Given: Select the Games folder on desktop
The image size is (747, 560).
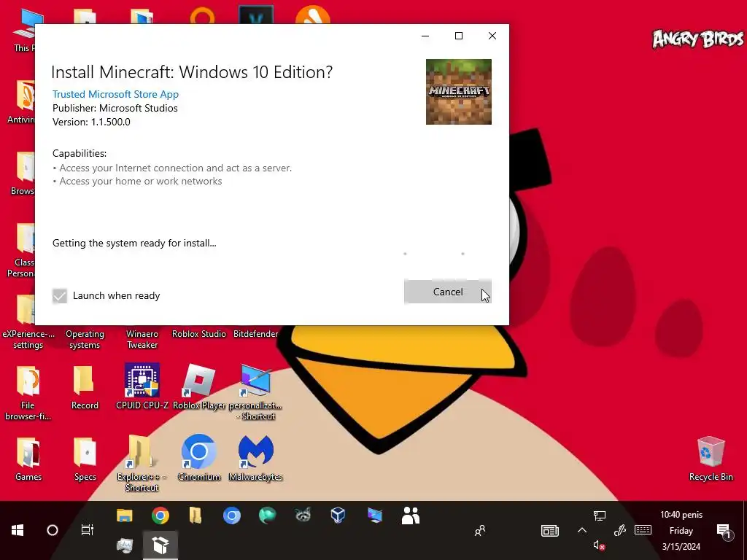Looking at the screenshot, I should 28,459.
